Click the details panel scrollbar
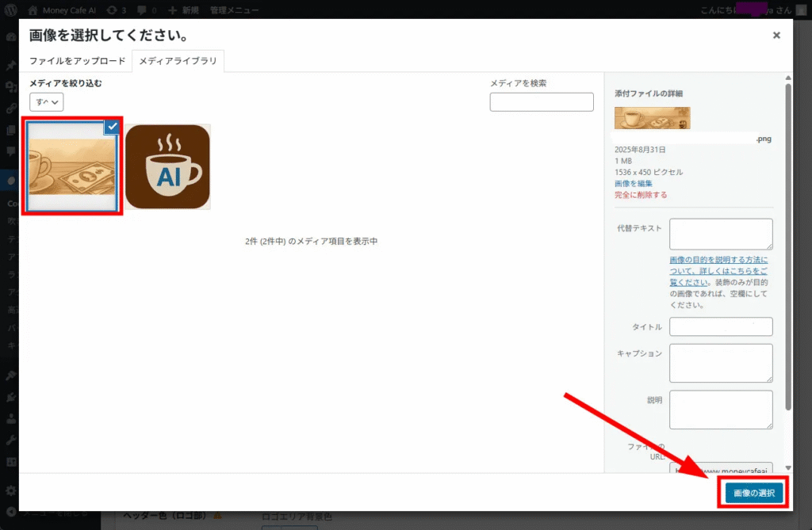 point(788,247)
